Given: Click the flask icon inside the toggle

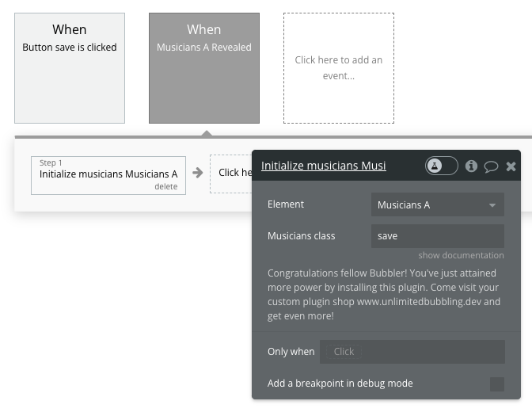Looking at the screenshot, I should pos(435,166).
